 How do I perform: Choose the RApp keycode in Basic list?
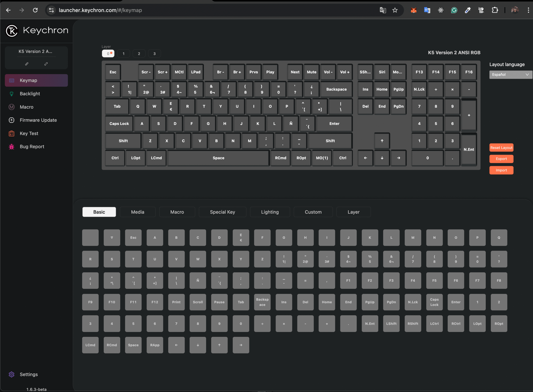pyautogui.click(x=155, y=345)
